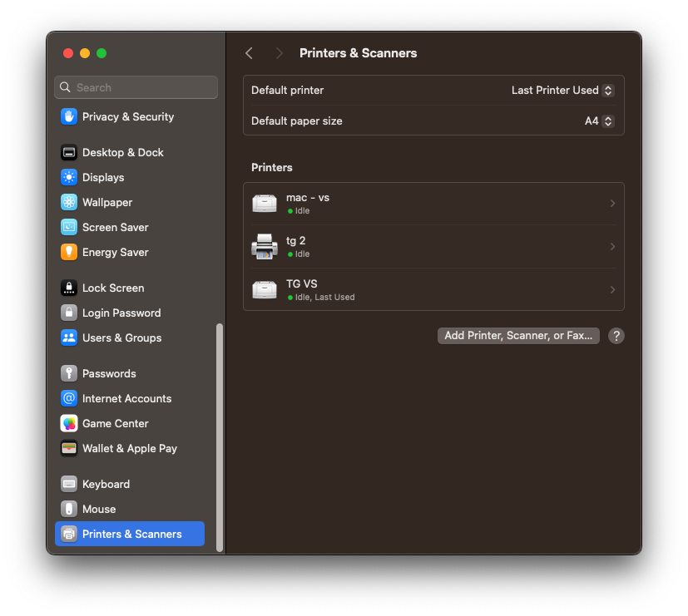
Task: Open Internet Accounts settings
Action: pos(130,398)
